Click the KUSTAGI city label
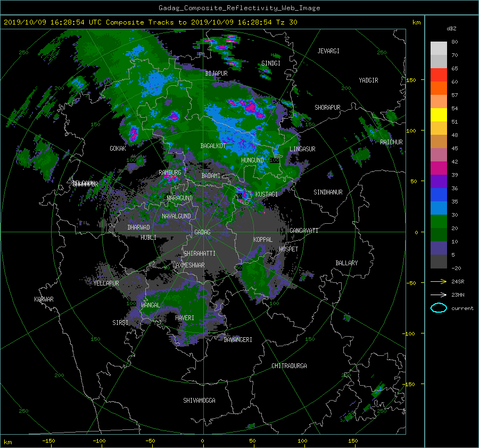Viewport: 479px width, 448px height. pyautogui.click(x=267, y=194)
